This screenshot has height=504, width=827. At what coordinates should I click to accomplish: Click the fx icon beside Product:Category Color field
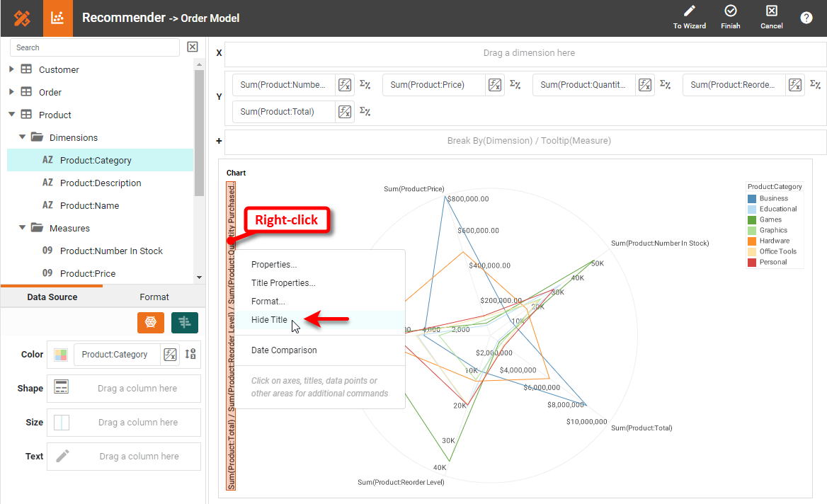[170, 355]
